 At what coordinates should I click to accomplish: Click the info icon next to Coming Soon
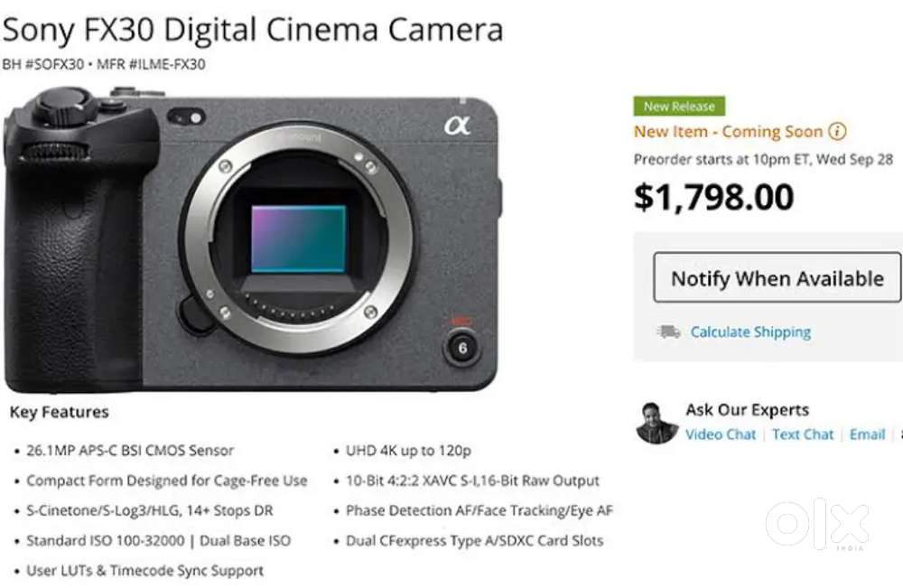[838, 131]
